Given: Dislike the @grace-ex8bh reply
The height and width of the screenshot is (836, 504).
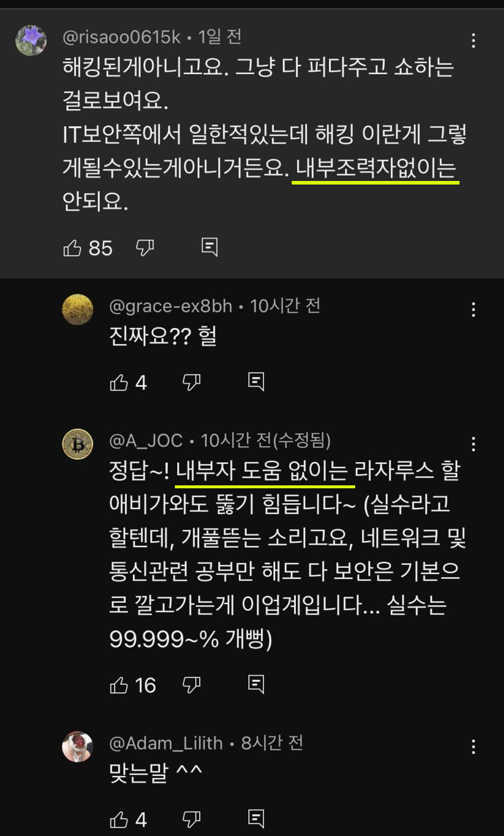Looking at the screenshot, I should (192, 383).
